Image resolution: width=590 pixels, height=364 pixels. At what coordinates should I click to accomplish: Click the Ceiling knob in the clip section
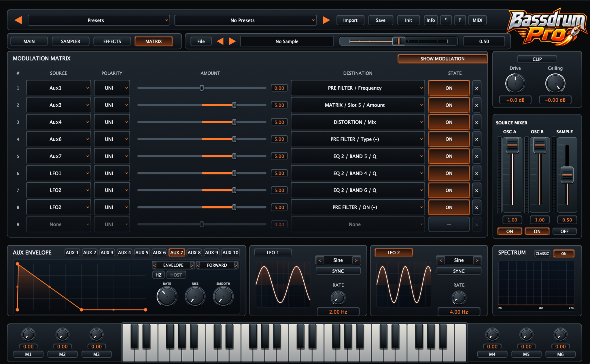pyautogui.click(x=555, y=84)
